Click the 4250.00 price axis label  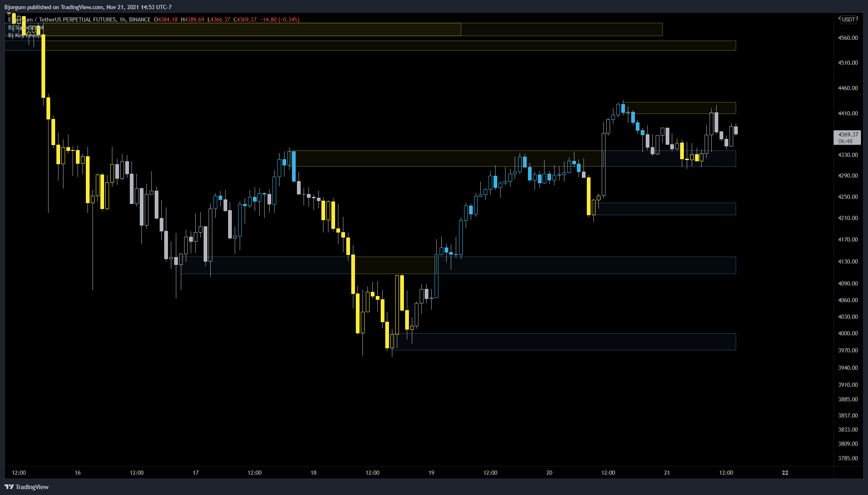tap(848, 197)
